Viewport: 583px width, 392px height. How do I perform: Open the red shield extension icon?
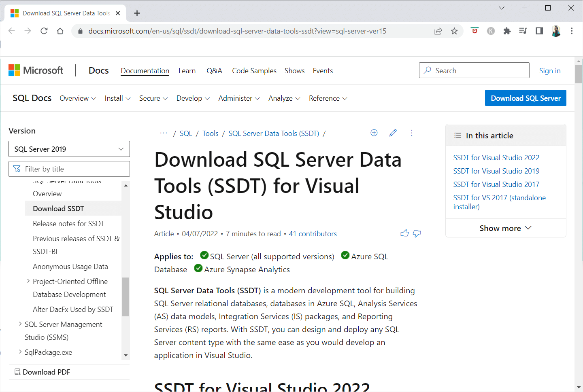pos(474,31)
